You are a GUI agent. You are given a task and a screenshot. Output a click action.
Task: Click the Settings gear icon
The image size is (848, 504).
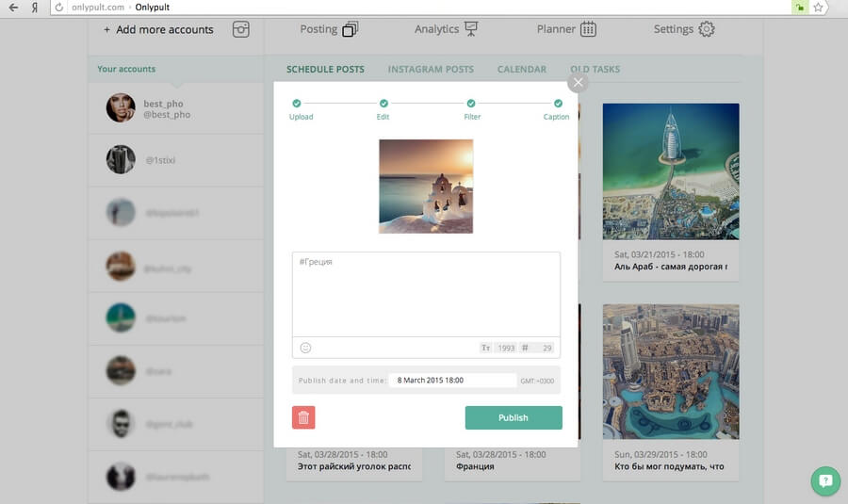[707, 29]
